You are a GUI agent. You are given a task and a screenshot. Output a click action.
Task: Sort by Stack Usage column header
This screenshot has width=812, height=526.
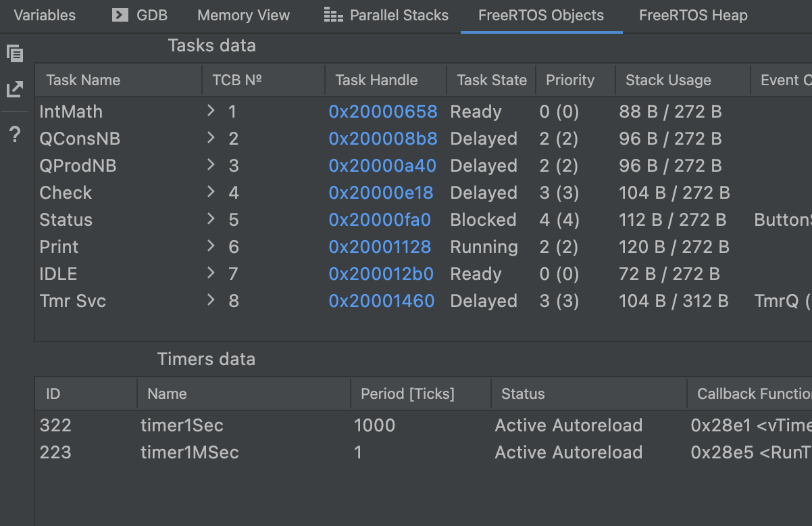point(668,80)
